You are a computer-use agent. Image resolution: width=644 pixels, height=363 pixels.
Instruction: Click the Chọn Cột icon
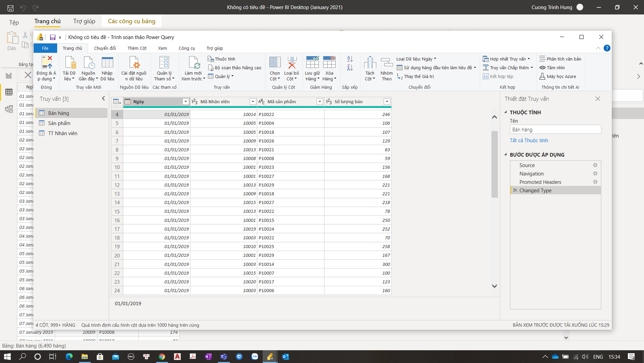coord(275,63)
